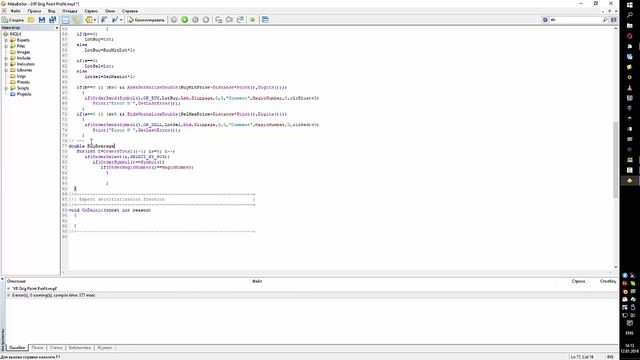Screen dimensions: 640x360
Task: Click the Описание column header
Action: [x=16, y=281]
